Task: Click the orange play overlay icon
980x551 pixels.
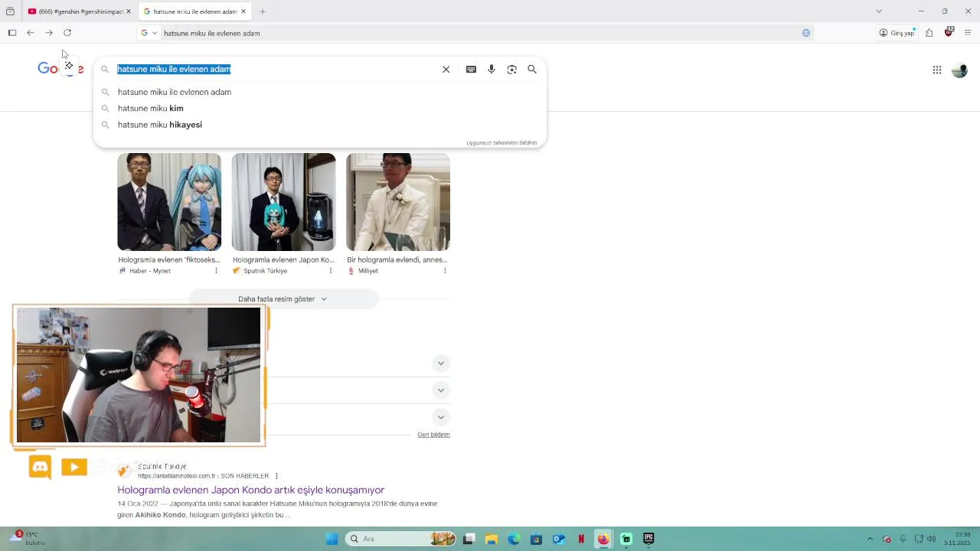Action: point(74,467)
